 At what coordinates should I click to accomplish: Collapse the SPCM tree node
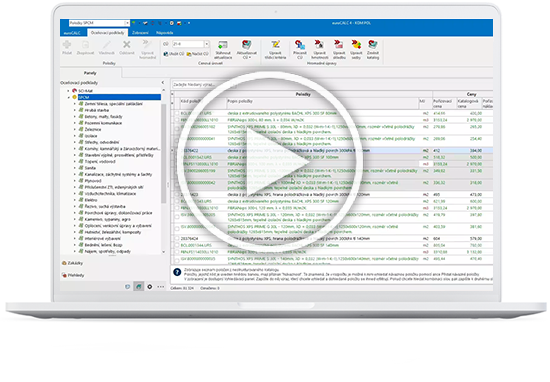69,97
